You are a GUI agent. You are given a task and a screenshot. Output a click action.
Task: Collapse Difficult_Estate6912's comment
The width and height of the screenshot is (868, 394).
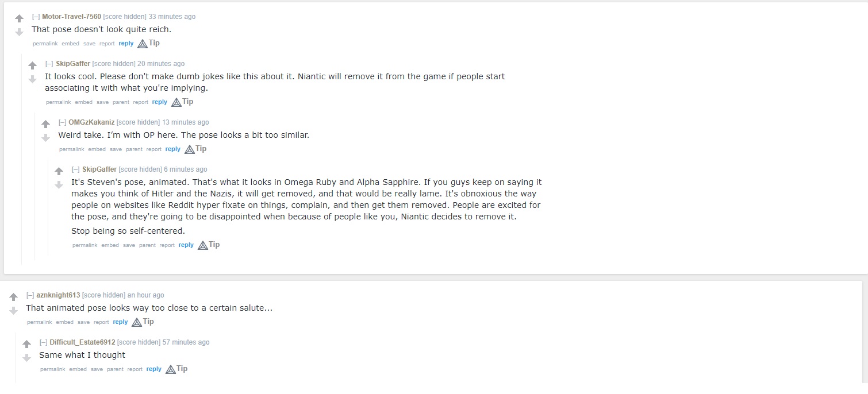[x=44, y=342]
